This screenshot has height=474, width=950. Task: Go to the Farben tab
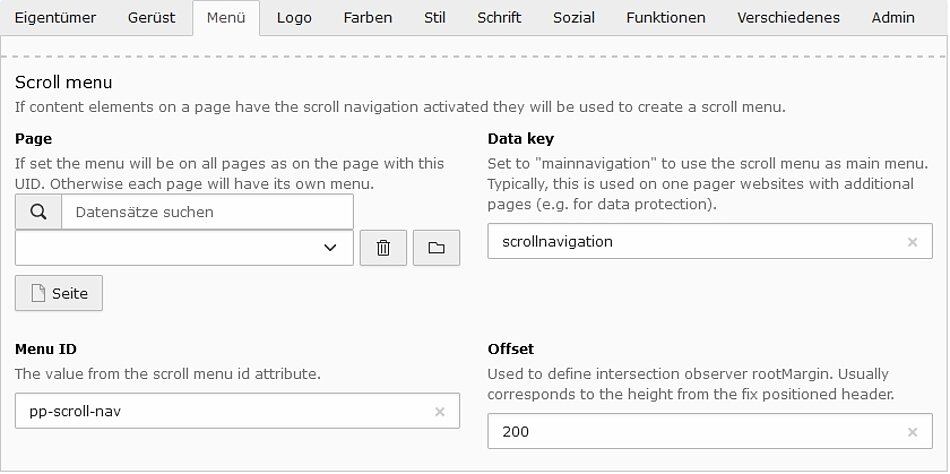pyautogui.click(x=367, y=18)
